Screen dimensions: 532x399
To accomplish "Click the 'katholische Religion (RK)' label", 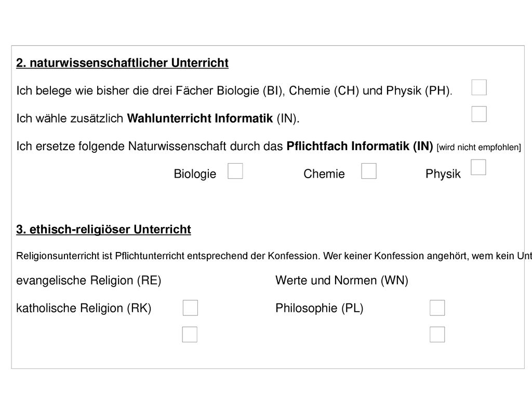I will (84, 309).
